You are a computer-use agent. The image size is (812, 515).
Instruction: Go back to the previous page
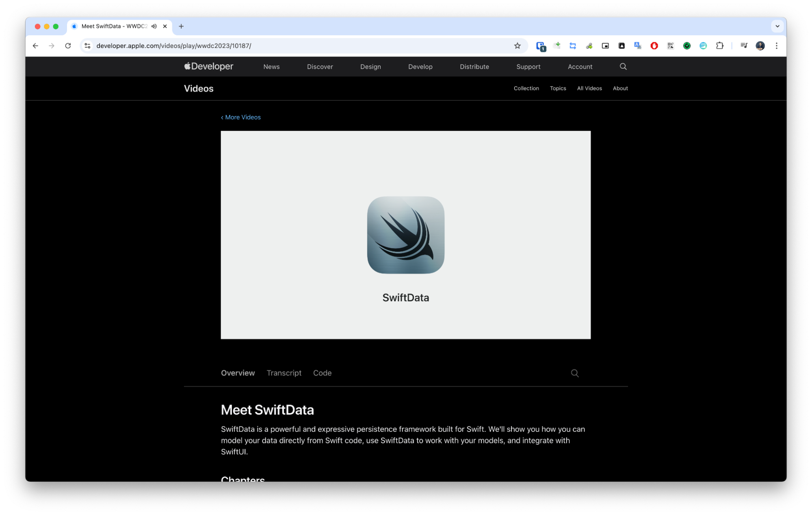(x=35, y=46)
